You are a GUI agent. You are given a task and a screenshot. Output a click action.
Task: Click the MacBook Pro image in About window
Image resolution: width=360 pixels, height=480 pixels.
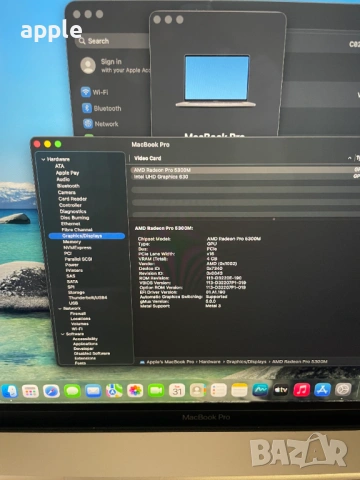pyautogui.click(x=217, y=81)
